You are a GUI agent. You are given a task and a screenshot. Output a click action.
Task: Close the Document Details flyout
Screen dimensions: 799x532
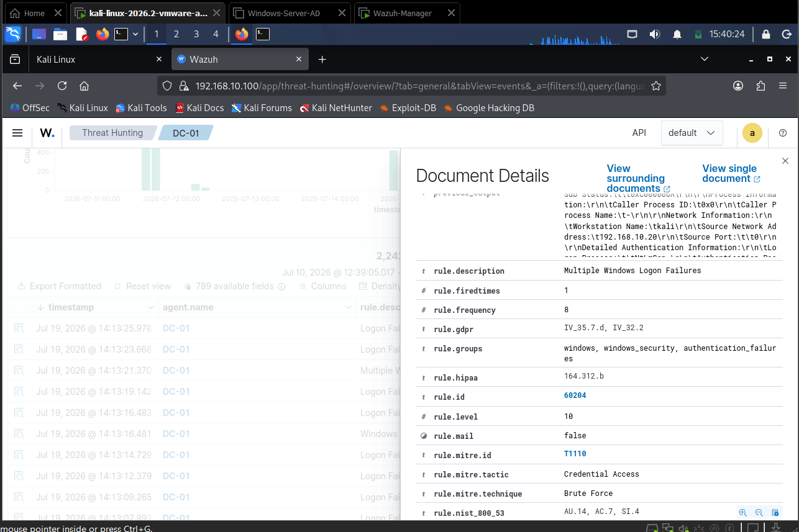[785, 161]
